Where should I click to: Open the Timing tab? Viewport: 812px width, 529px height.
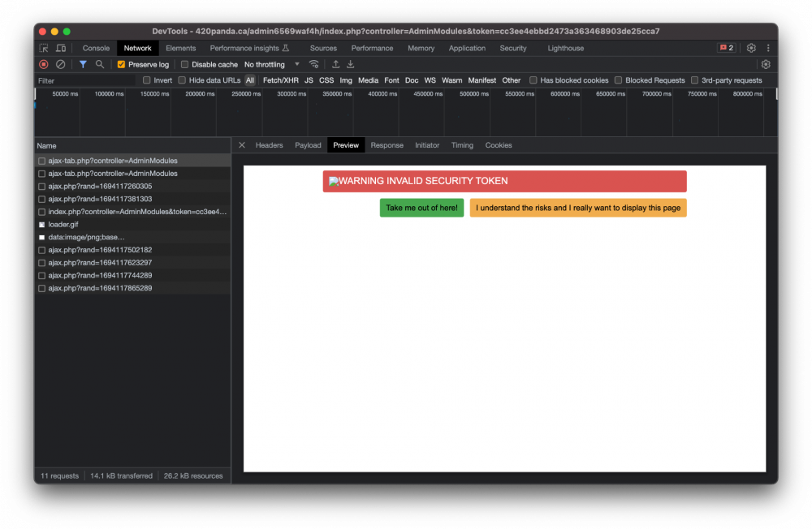[462, 145]
